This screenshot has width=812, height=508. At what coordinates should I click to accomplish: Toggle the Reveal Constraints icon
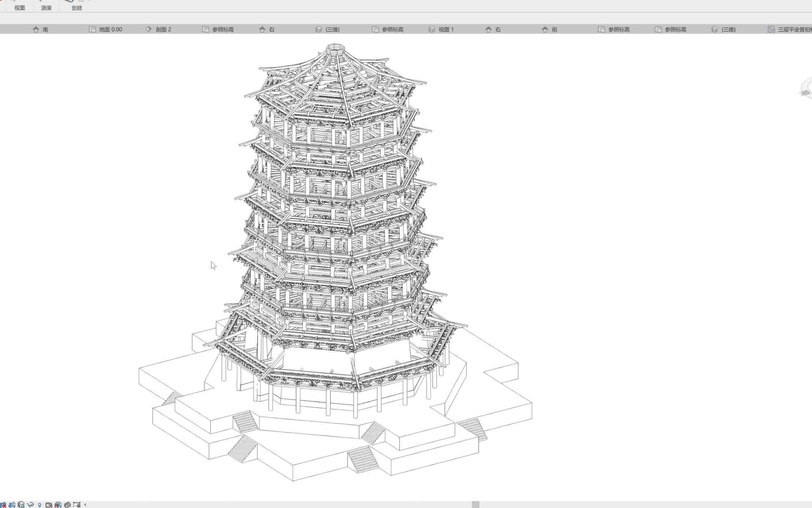coord(77,505)
